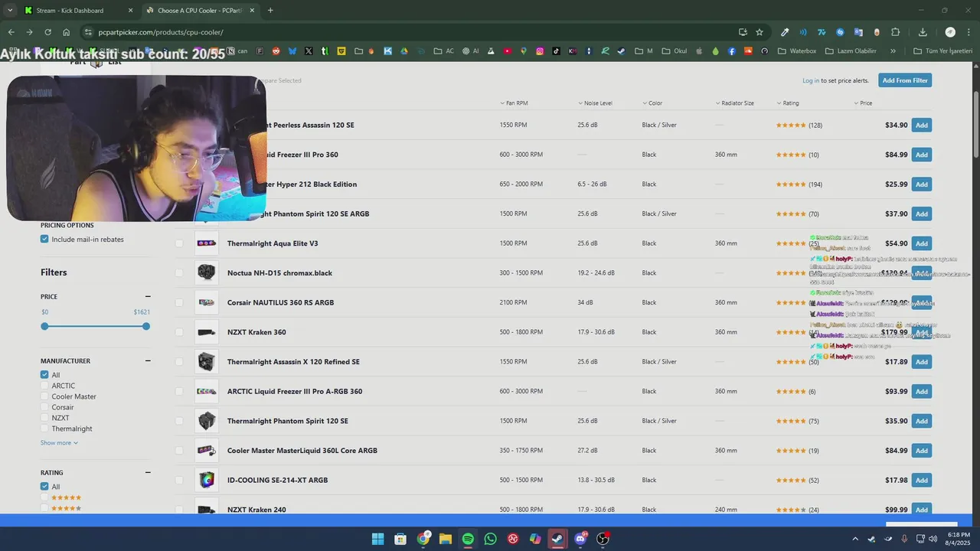The height and width of the screenshot is (551, 980).
Task: Open the browser home page
Action: click(x=67, y=32)
